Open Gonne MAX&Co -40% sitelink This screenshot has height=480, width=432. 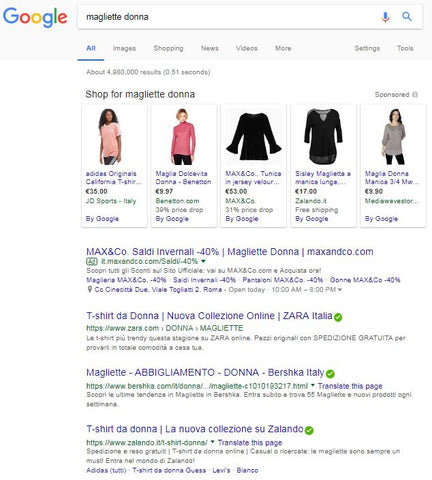click(x=365, y=280)
